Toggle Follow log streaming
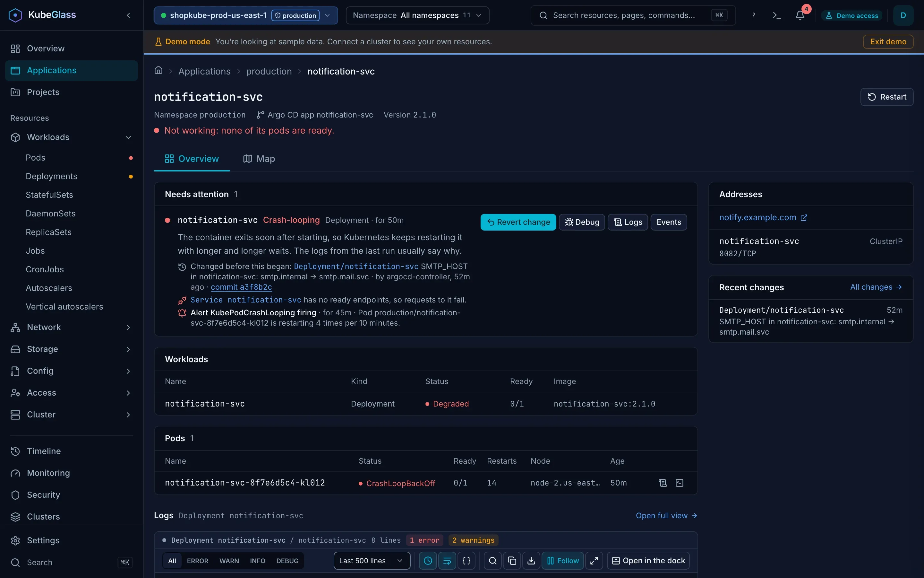The width and height of the screenshot is (924, 578). 563,560
